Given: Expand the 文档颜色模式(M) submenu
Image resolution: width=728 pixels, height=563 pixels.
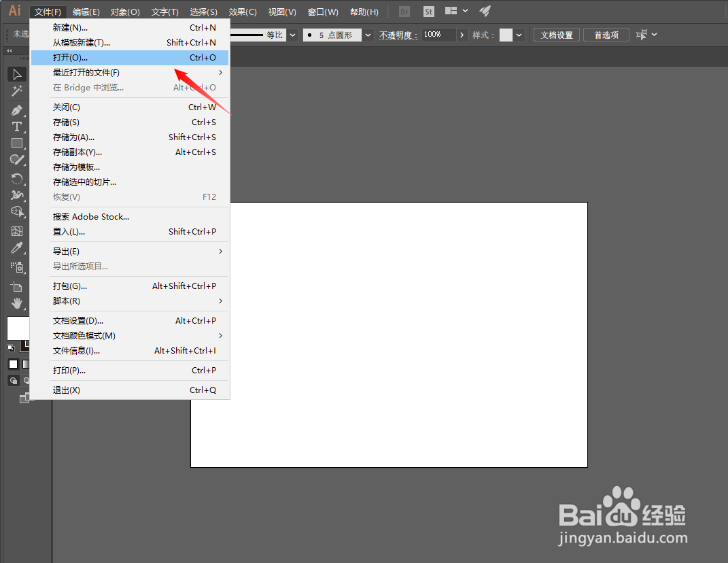Looking at the screenshot, I should pyautogui.click(x=130, y=335).
